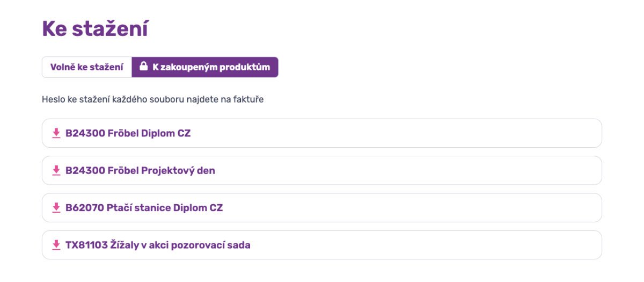Download TX81103 Žížaly v akci pozorovací sada
The image size is (644, 282).
coord(158,245)
